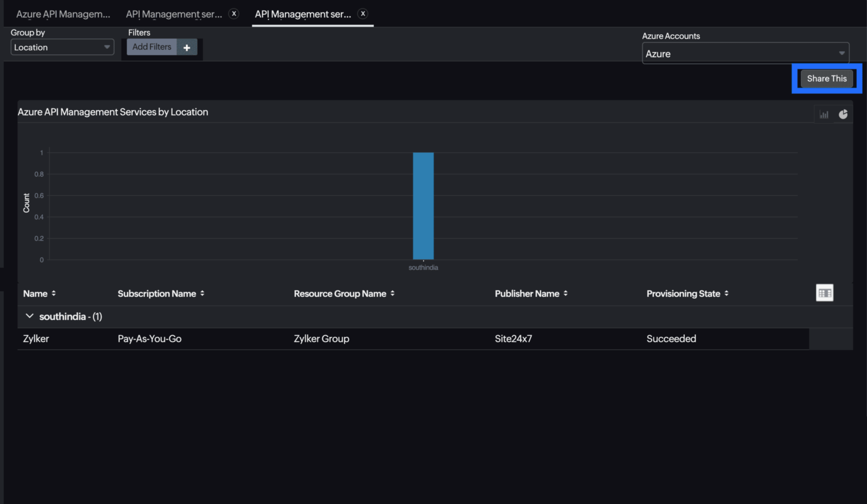Toggle sorting on Resource Group Name column
867x504 pixels.
click(393, 293)
